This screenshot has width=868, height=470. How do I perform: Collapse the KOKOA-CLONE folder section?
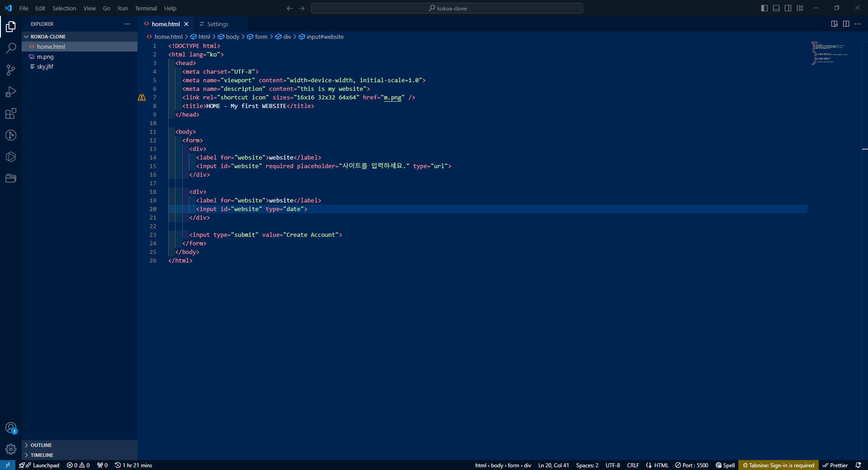coord(80,37)
